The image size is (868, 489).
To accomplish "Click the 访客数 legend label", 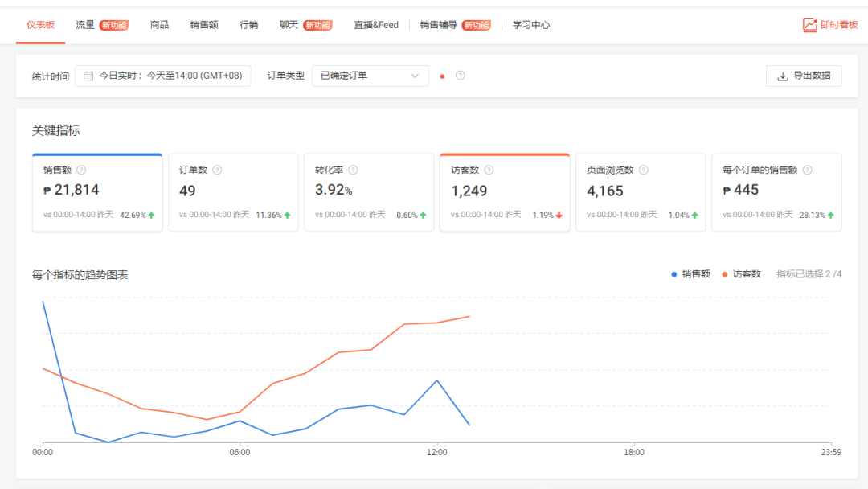I will [x=747, y=274].
